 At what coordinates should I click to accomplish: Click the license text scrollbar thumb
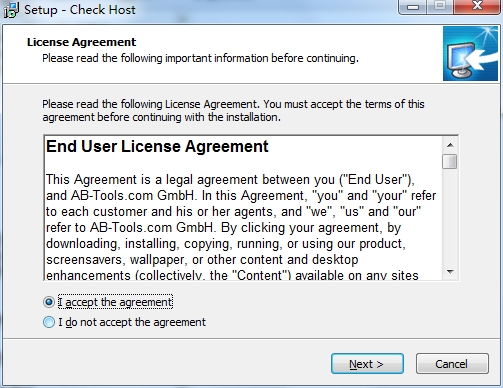[x=450, y=161]
